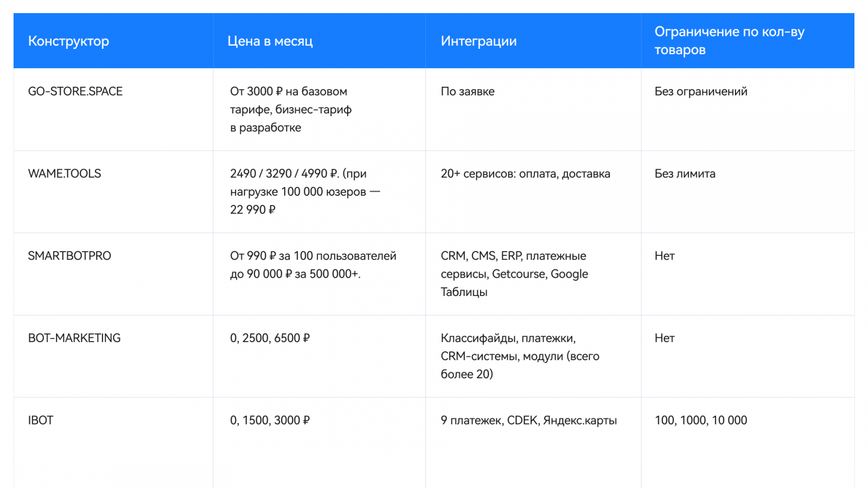
Task: Select the По заявке integrations cell
Action: coord(468,92)
